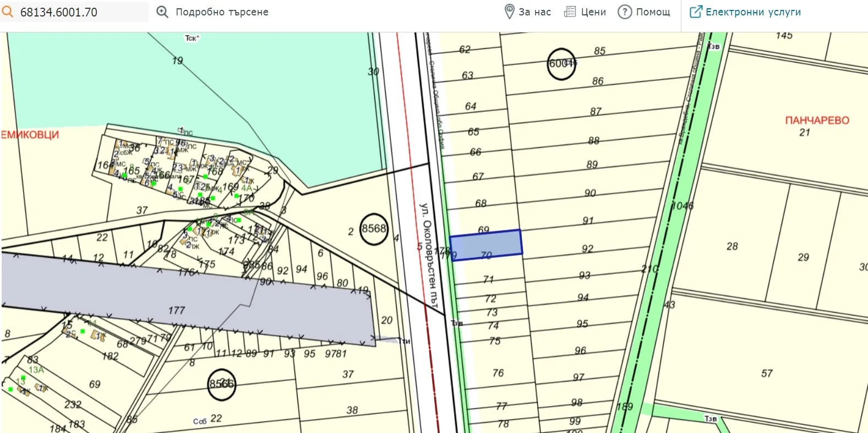The height and width of the screenshot is (433, 868).
Task: Click the question mark help icon
Action: coord(624,12)
